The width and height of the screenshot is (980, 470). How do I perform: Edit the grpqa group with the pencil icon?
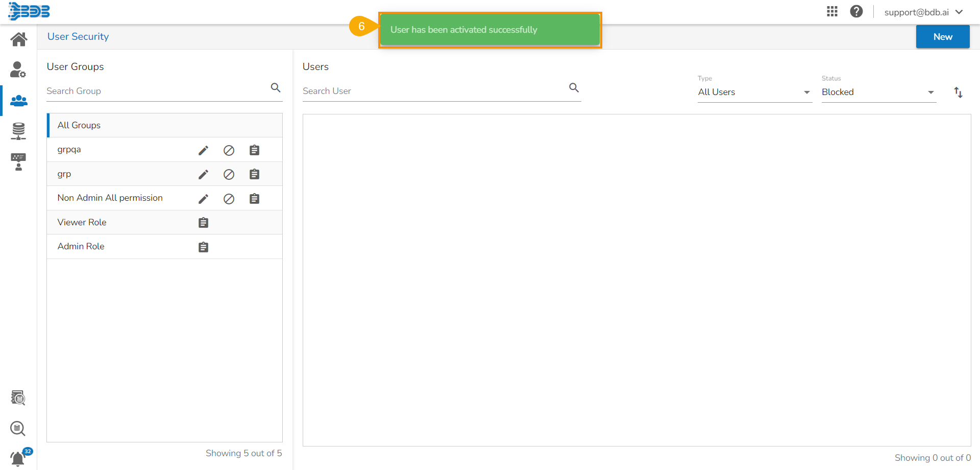[203, 150]
